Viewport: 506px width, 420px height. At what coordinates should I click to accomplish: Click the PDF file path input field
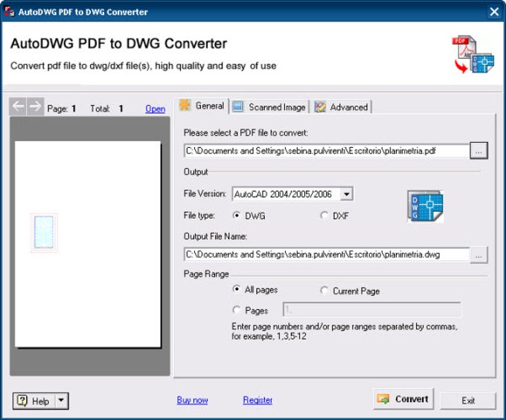point(327,151)
